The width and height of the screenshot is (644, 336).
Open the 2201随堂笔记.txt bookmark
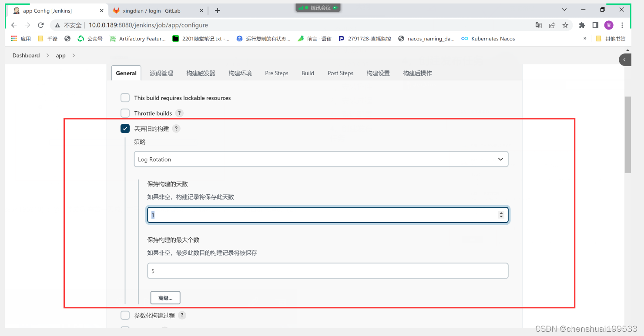[201, 39]
